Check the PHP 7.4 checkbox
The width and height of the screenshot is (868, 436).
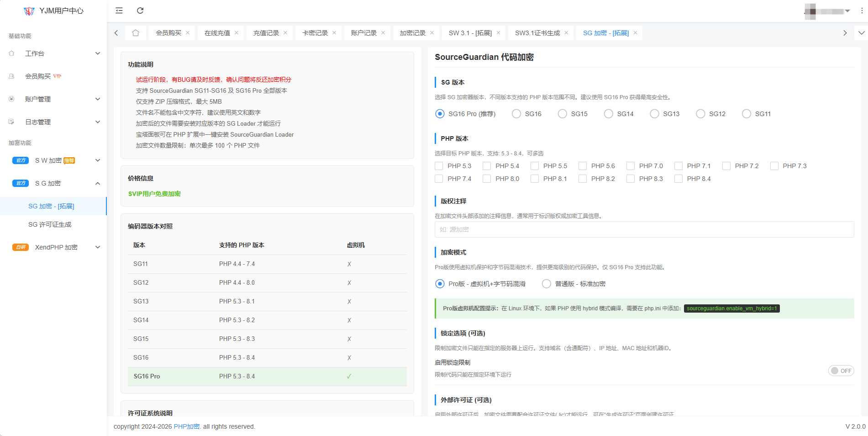pyautogui.click(x=439, y=179)
